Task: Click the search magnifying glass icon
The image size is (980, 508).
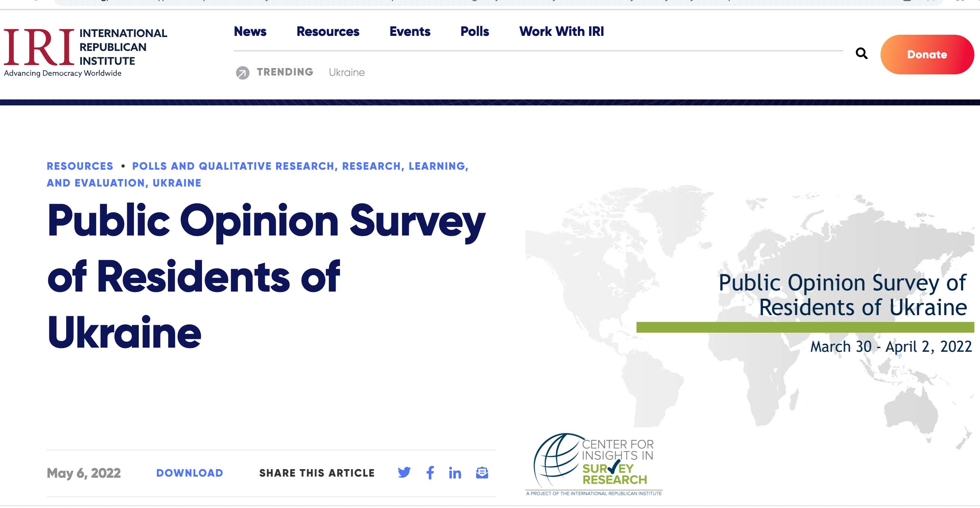Action: (x=861, y=53)
